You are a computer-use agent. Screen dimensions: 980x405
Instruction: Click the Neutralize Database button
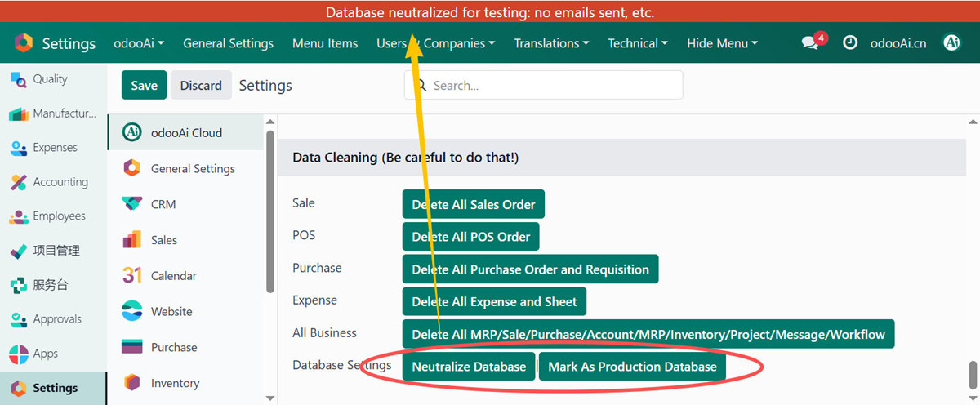pos(469,367)
